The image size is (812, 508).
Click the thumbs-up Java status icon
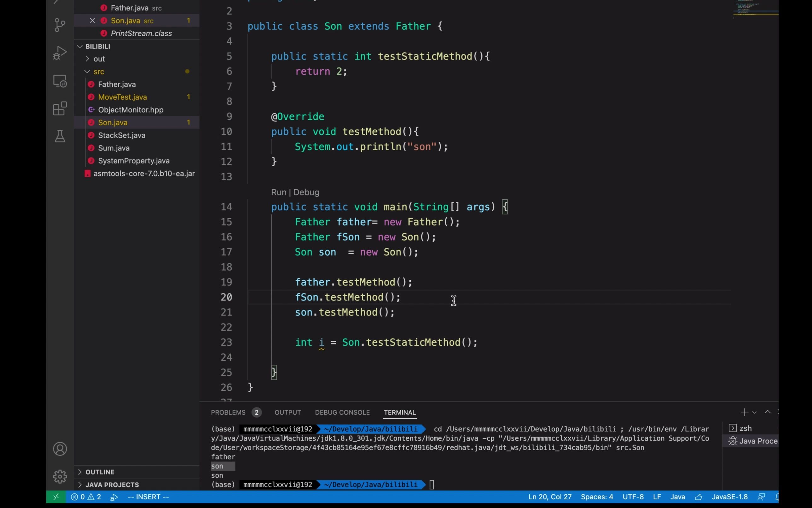(699, 497)
